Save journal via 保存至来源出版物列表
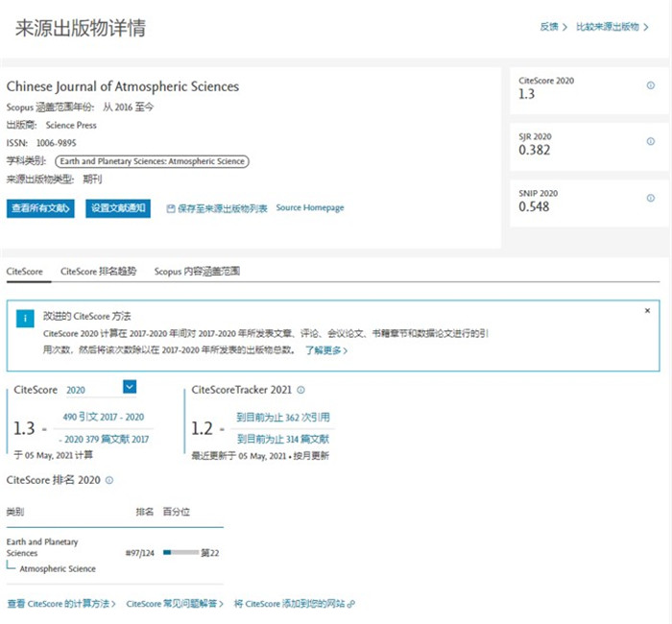 (x=217, y=208)
